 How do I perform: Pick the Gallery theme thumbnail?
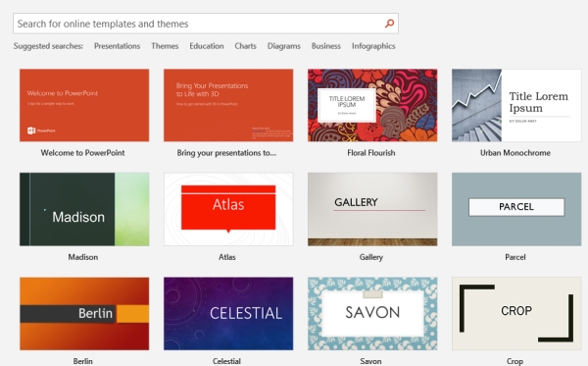pyautogui.click(x=372, y=209)
